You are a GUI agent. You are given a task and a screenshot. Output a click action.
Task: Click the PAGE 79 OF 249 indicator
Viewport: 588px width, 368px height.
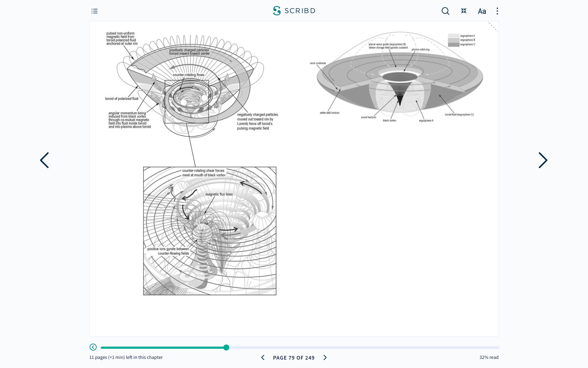point(294,358)
